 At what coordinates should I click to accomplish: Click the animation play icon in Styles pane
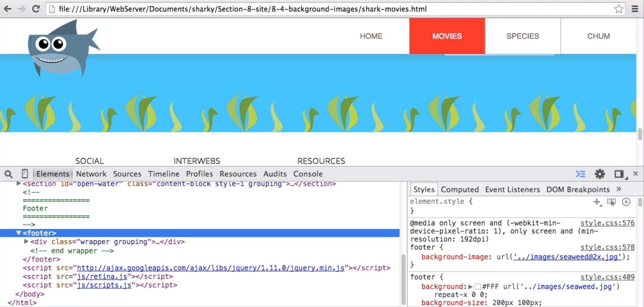tap(626, 202)
